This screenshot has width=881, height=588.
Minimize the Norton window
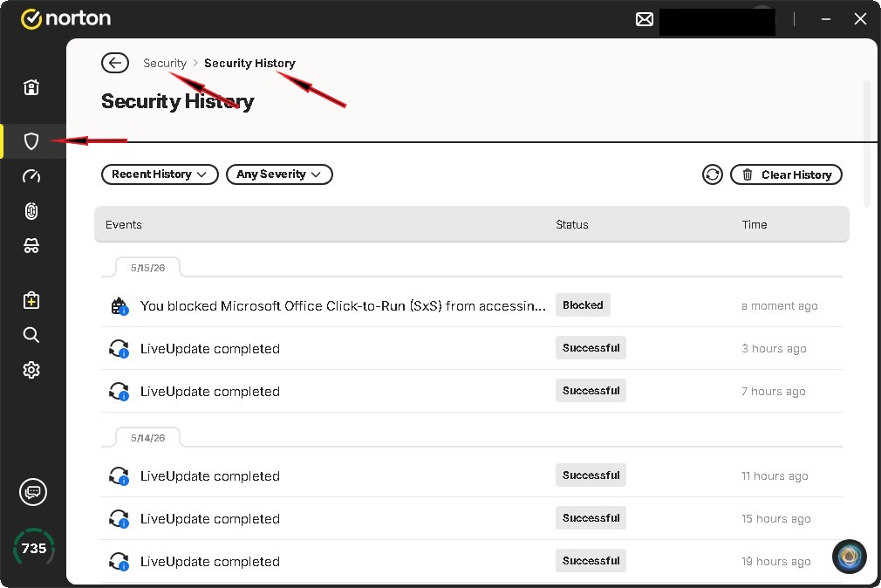826,19
